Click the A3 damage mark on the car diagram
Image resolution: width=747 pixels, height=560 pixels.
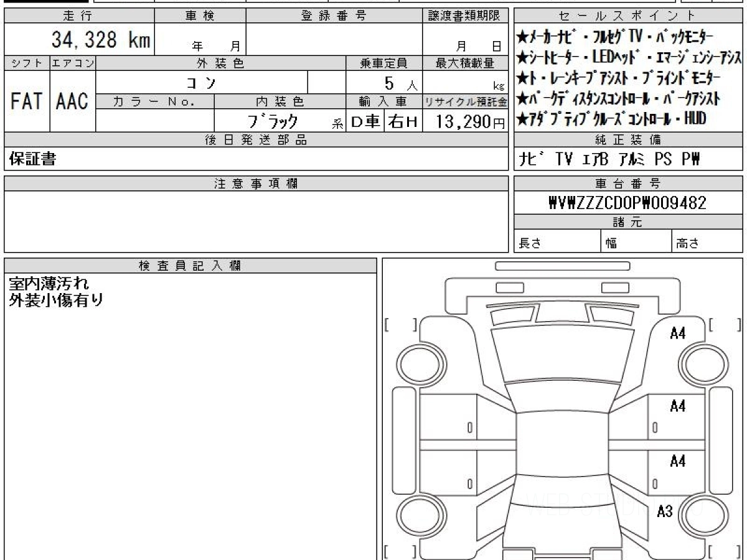pyautogui.click(x=665, y=512)
